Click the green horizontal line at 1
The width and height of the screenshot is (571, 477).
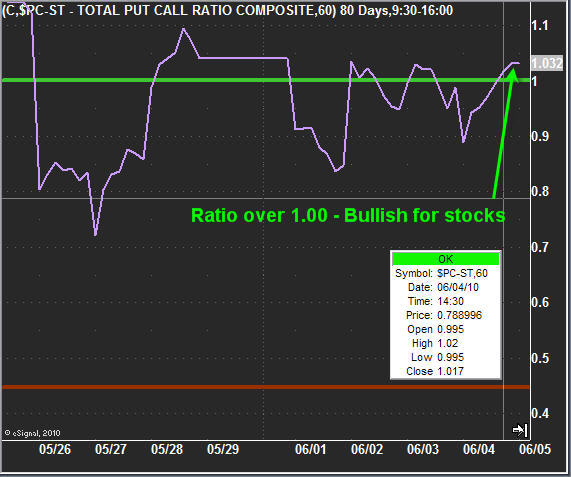(x=266, y=80)
